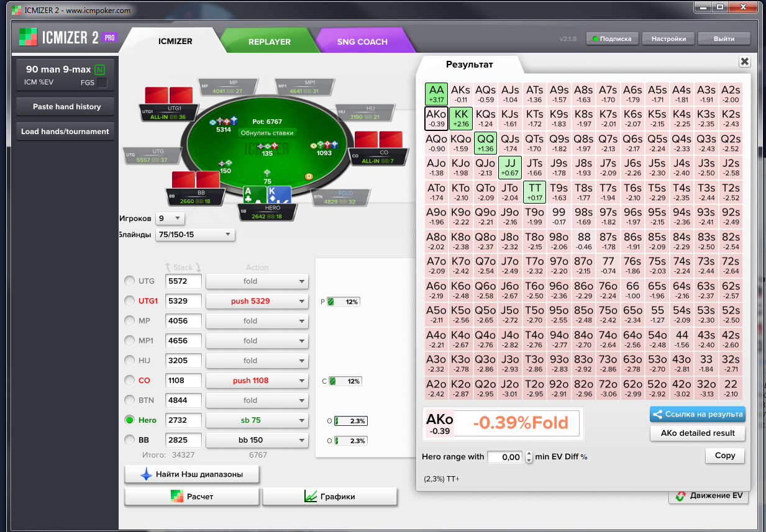Select the JJ +0.67 hand cell

coord(510,168)
